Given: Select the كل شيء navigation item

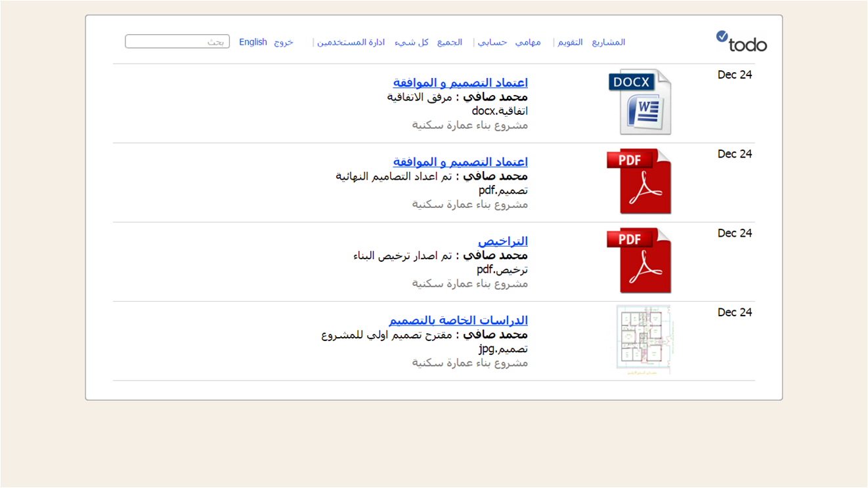Looking at the screenshot, I should click(412, 42).
